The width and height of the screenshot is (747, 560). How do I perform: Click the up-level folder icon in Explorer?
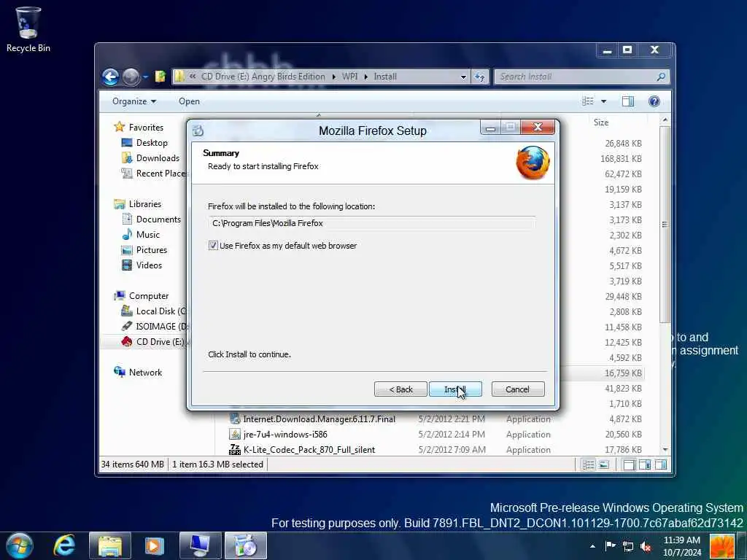point(160,76)
